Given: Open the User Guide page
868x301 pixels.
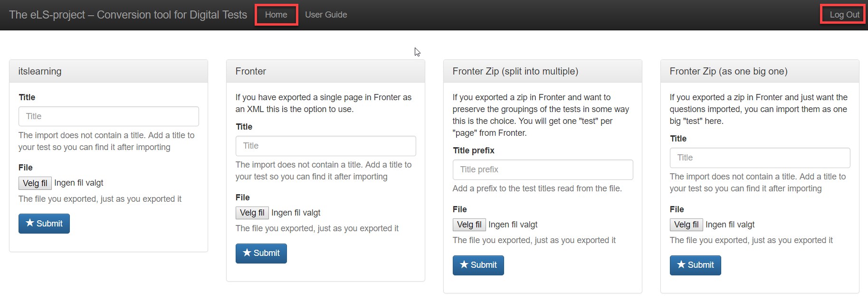Looking at the screenshot, I should [x=326, y=15].
